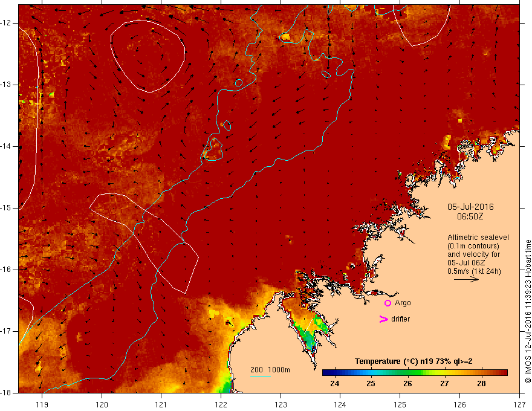This screenshot has height=411, width=532.
Task: Click the Altimetric sealevel text line
Action: click(x=478, y=238)
